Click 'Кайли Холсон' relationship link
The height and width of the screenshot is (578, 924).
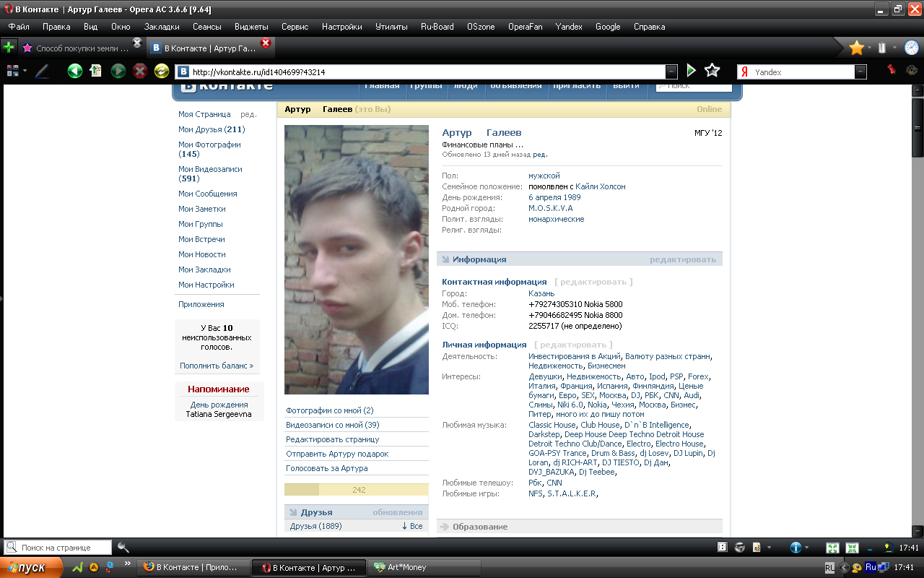pyautogui.click(x=601, y=186)
